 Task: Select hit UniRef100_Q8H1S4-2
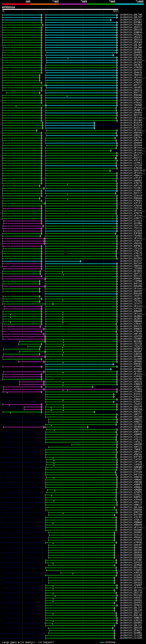pos(133,170)
